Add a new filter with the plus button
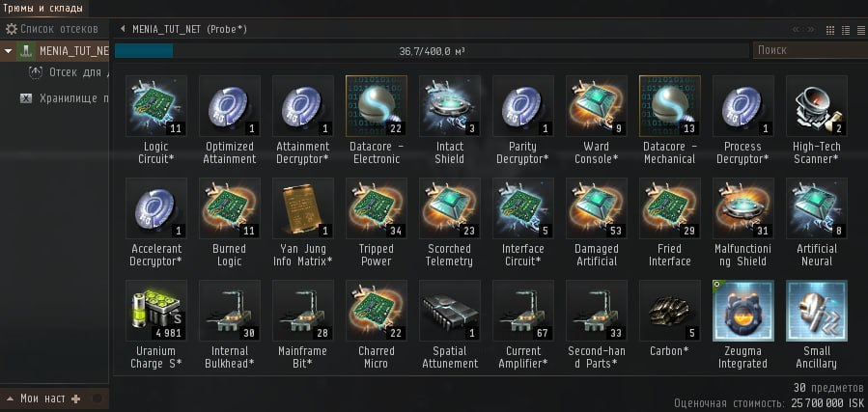 (x=76, y=398)
